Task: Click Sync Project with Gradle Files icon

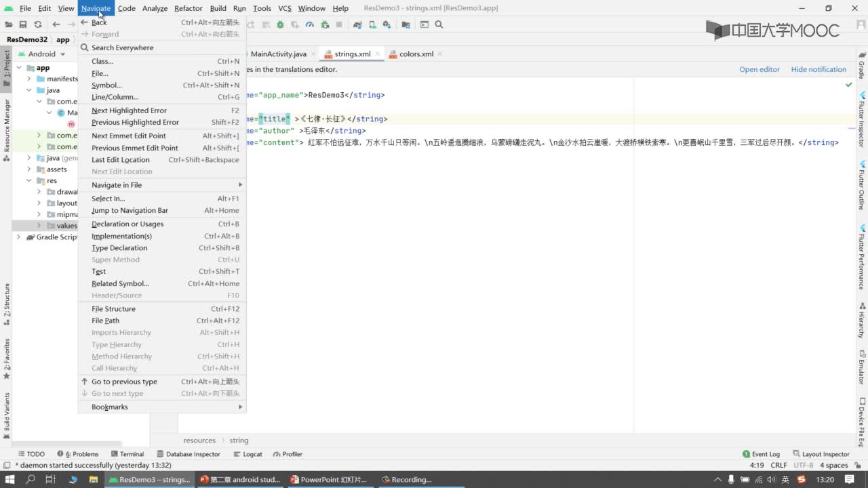Action: click(x=357, y=24)
